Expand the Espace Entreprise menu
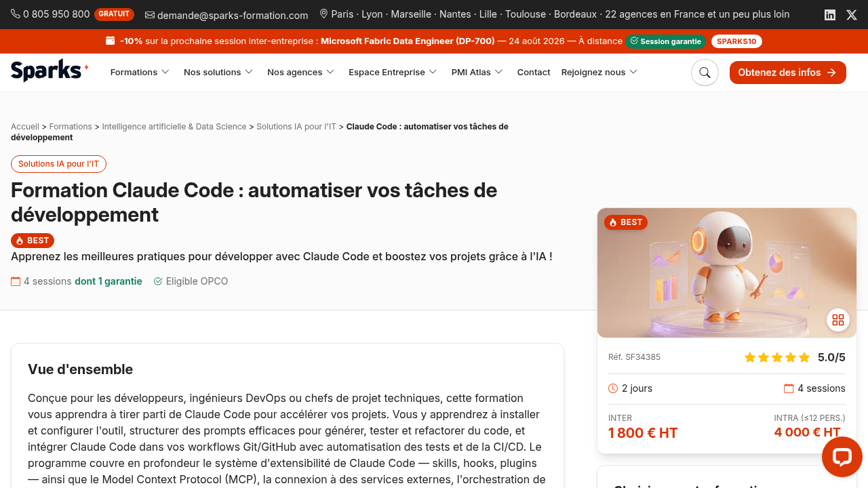This screenshot has width=868, height=488. (x=393, y=73)
